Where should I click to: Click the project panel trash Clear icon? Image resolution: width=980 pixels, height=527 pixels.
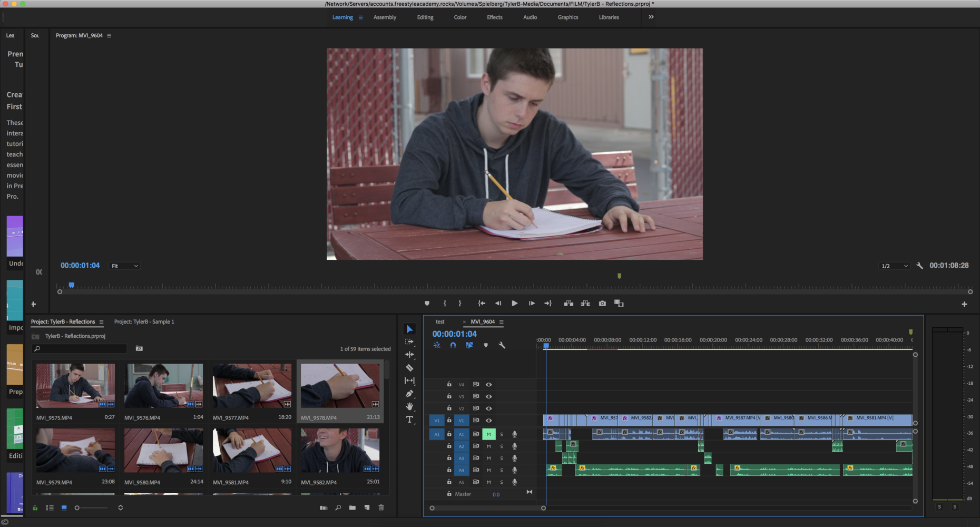coord(381,508)
